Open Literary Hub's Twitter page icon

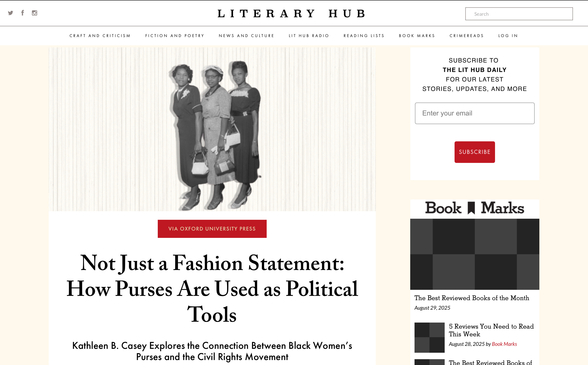point(10,13)
